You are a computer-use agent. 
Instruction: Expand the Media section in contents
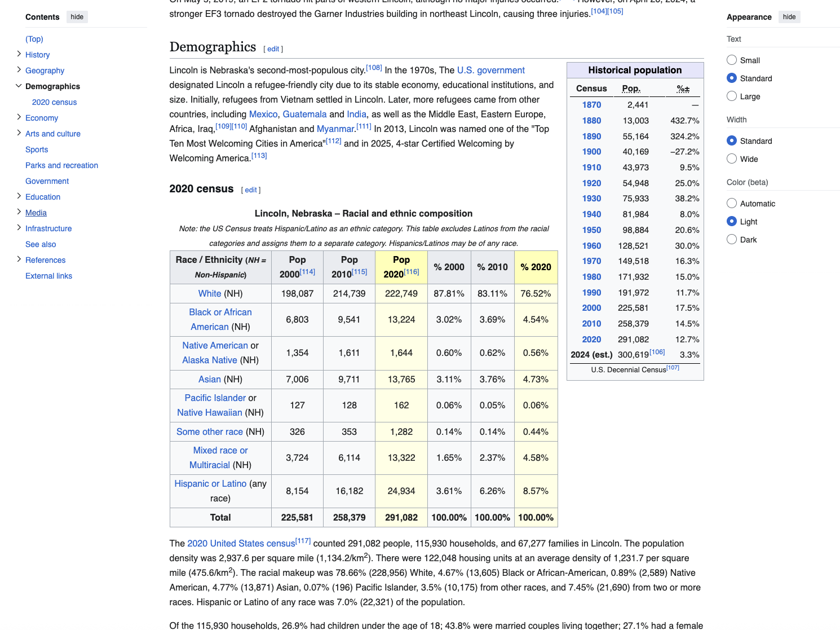coord(19,212)
